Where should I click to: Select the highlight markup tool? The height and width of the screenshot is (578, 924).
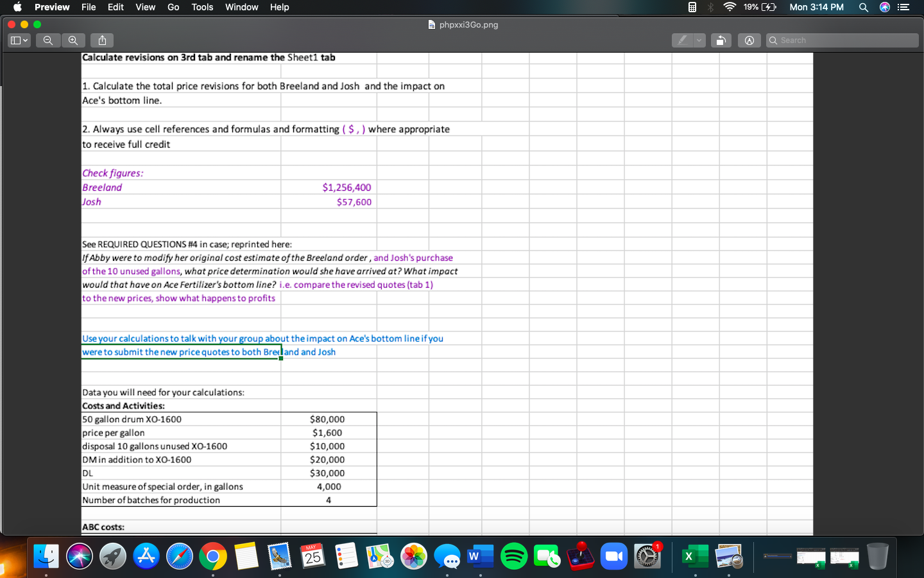coord(682,40)
